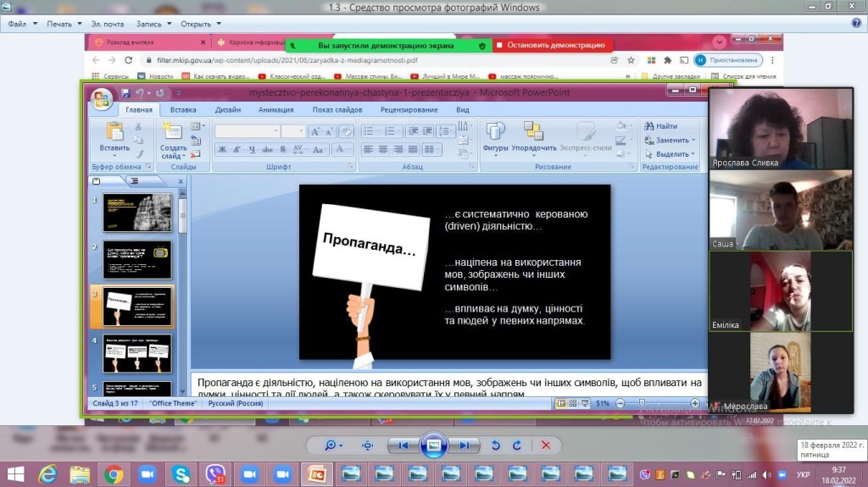Expand the Запись dropdown menu
868x487 pixels.
click(154, 24)
